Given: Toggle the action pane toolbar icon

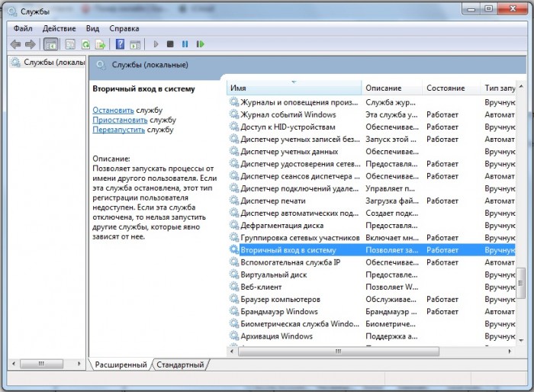Looking at the screenshot, I should (135, 44).
